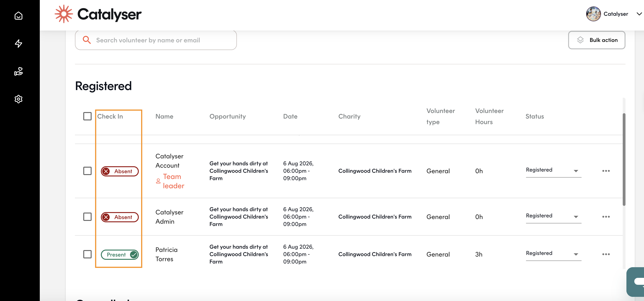644x301 pixels.
Task: Click the Check In column header
Action: pos(110,116)
